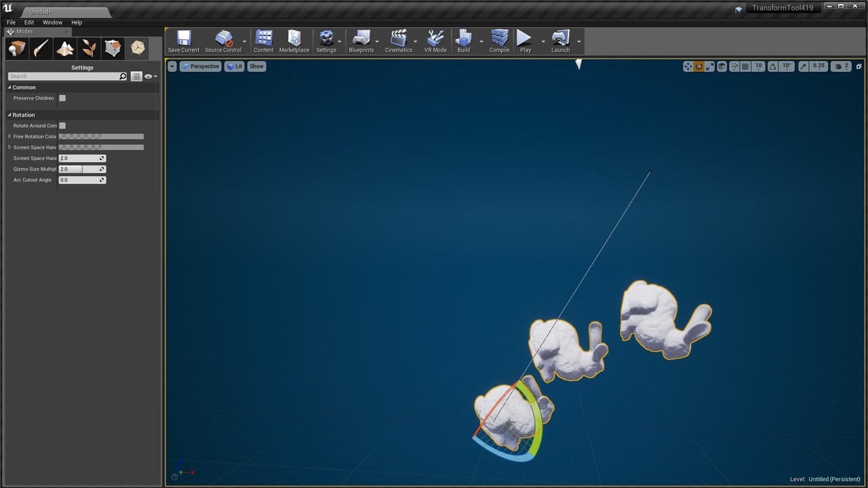Click the Arc Cutout Angle value field
868x488 pixels.
pyautogui.click(x=82, y=180)
